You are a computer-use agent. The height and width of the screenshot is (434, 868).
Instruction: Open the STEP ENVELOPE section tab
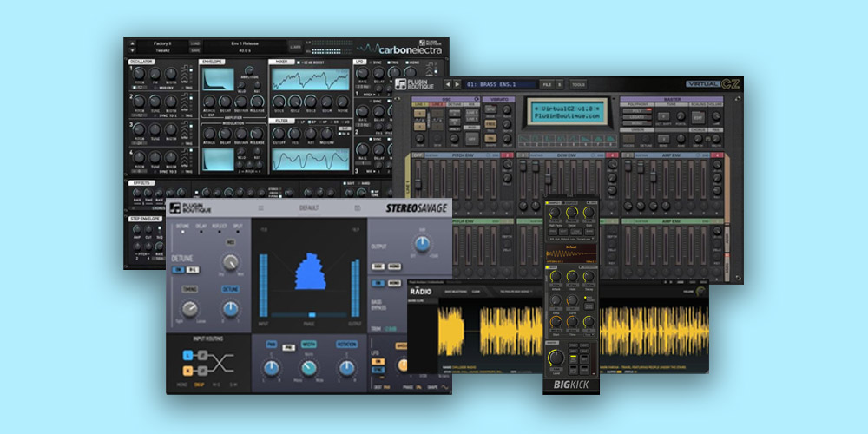(144, 219)
